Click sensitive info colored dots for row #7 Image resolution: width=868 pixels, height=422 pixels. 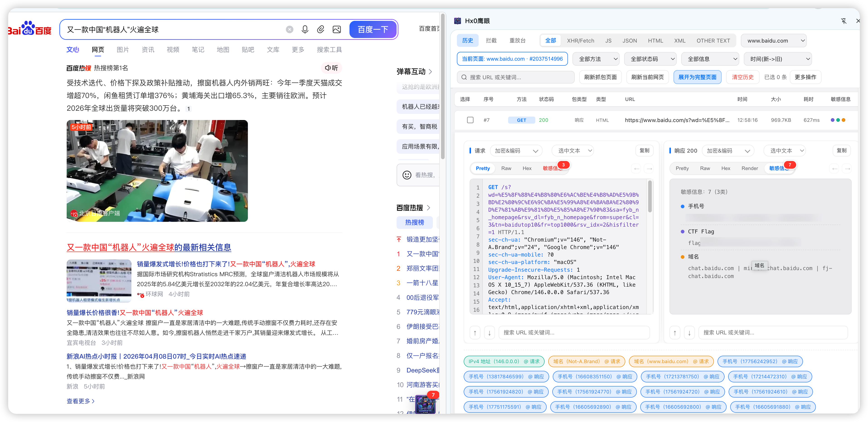coord(838,120)
